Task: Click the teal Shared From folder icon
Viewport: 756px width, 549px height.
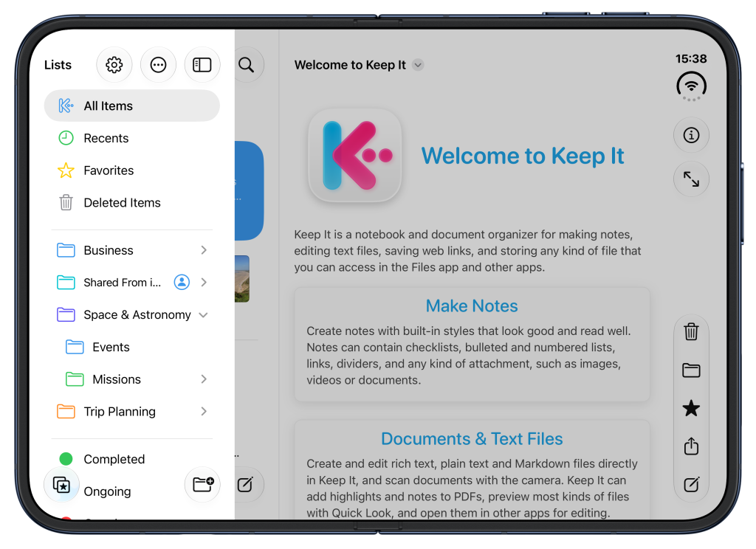Action: 66,283
